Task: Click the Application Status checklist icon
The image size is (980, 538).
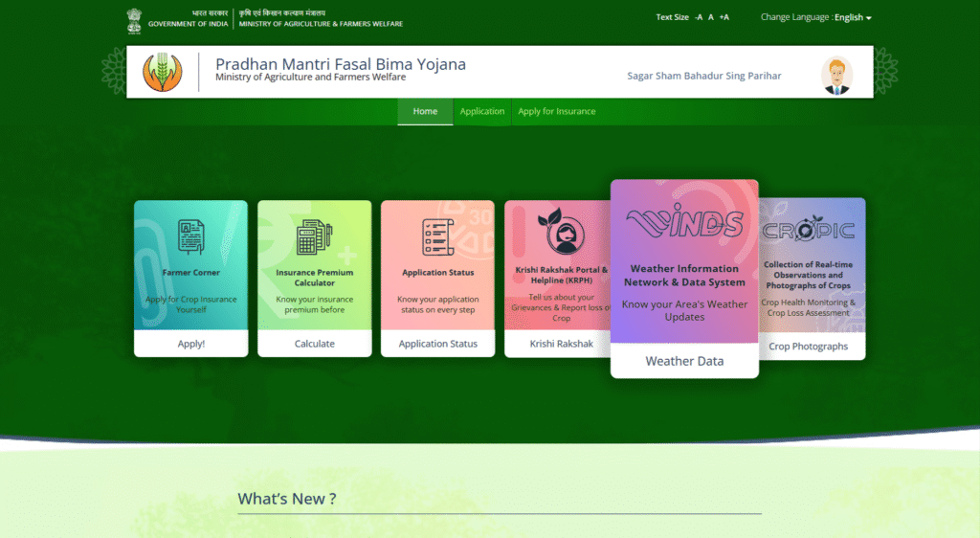Action: [x=437, y=236]
